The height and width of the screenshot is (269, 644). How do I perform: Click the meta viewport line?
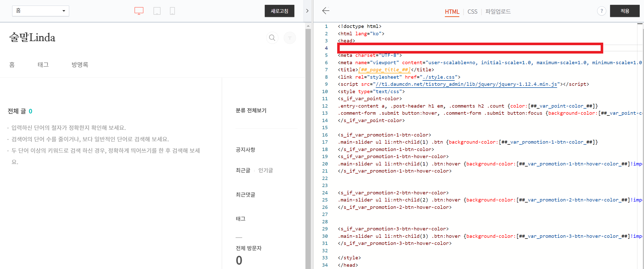click(490, 63)
